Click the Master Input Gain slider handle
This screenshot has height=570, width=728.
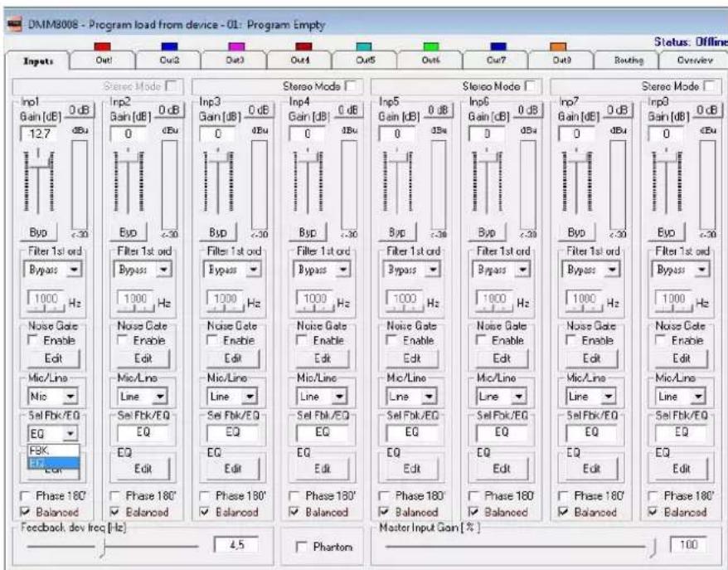653,548
